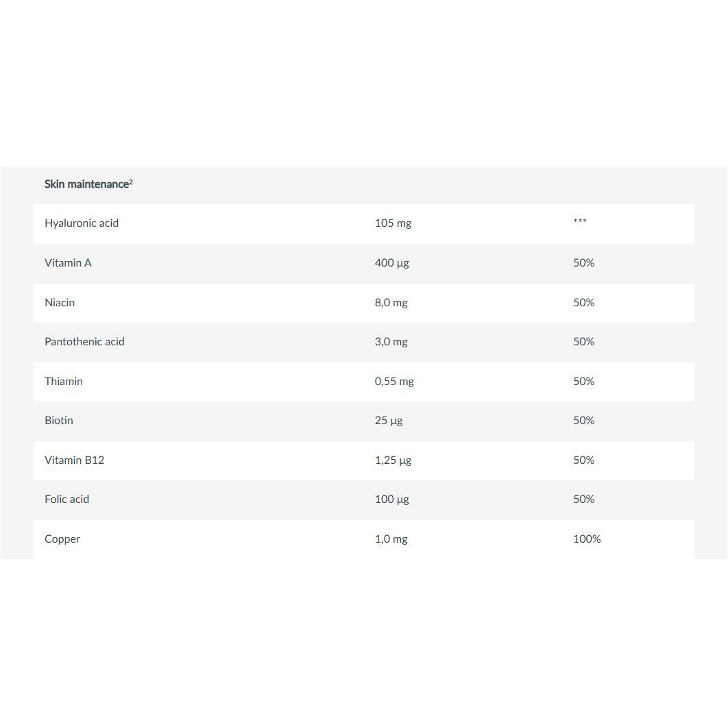The image size is (728, 727).
Task: Select the Niacin ingredient label
Action: click(60, 302)
